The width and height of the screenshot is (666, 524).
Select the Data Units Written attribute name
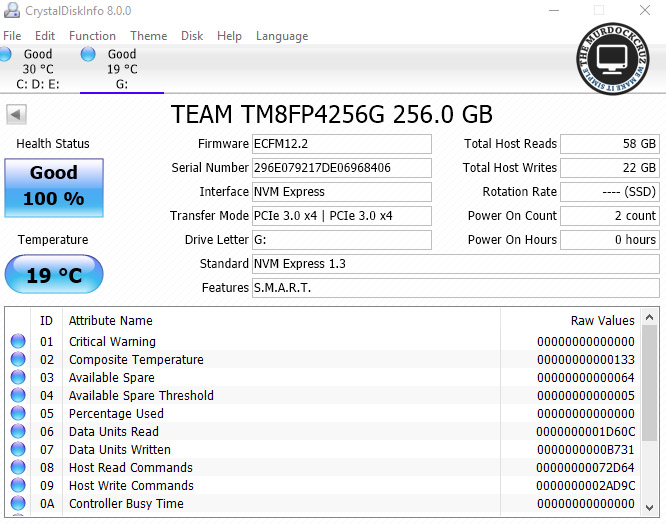click(x=119, y=449)
